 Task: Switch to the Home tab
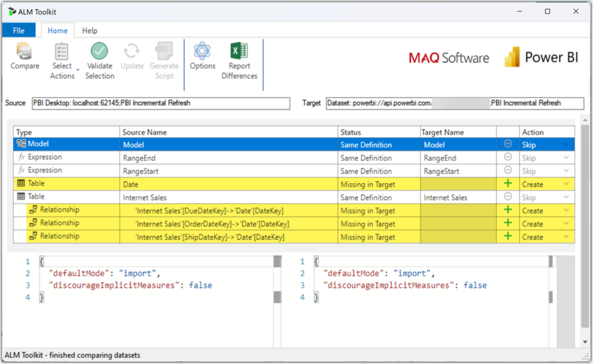(57, 30)
